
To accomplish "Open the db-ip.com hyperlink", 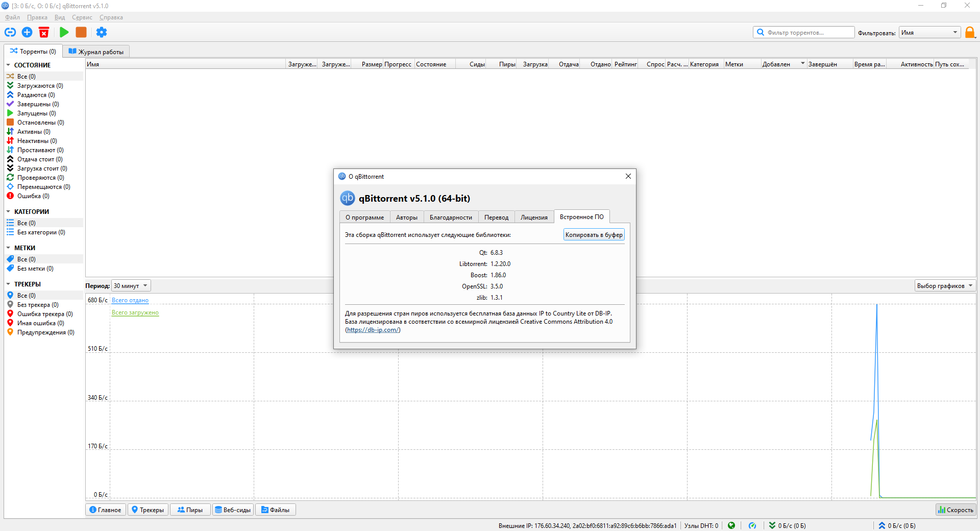I will [x=373, y=330].
